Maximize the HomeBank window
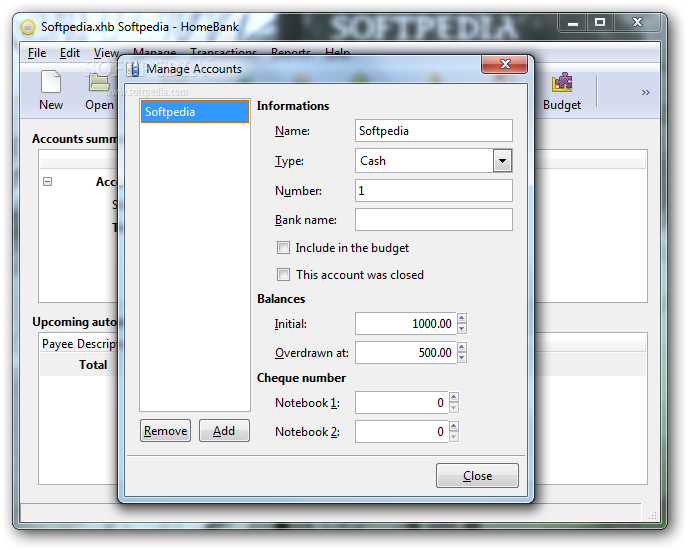The image size is (688, 550). [x=600, y=23]
